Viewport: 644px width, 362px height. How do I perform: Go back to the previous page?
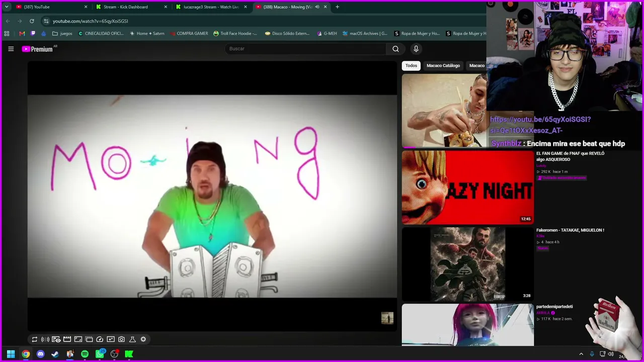coord(8,21)
